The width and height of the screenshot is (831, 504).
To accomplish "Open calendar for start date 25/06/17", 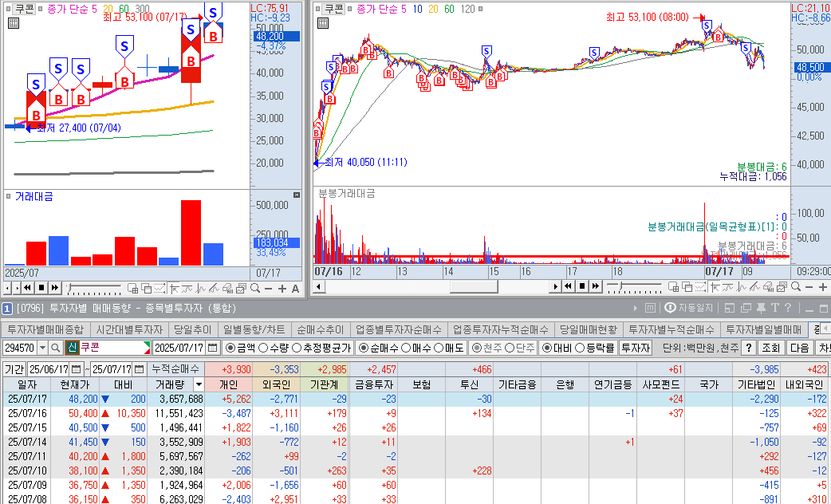I will 77,369.
